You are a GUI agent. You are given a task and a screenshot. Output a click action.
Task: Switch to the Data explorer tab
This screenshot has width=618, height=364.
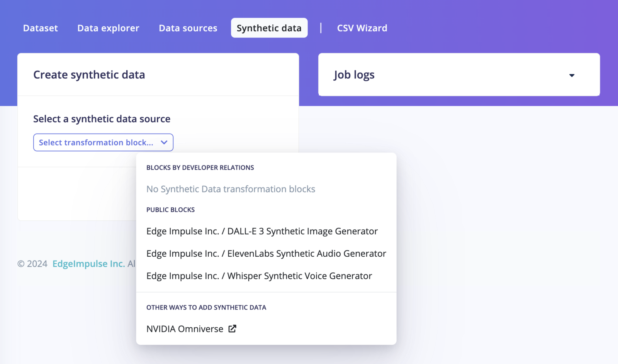108,28
